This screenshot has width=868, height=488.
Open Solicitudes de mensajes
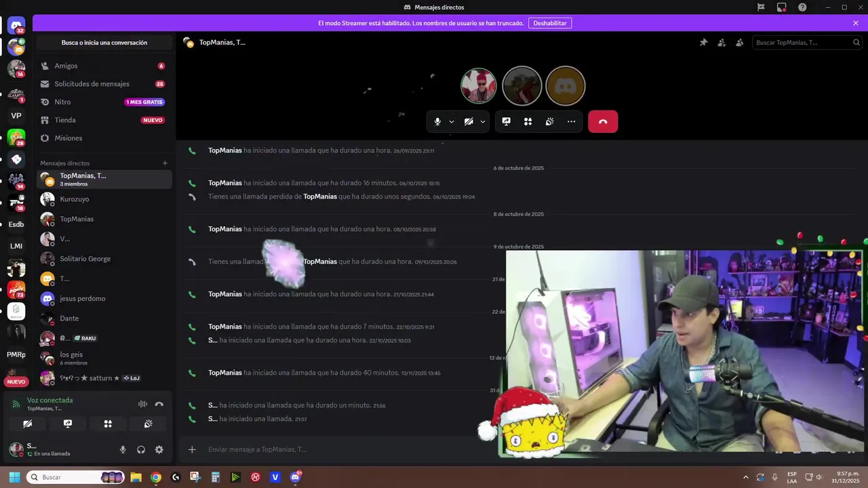(x=104, y=84)
